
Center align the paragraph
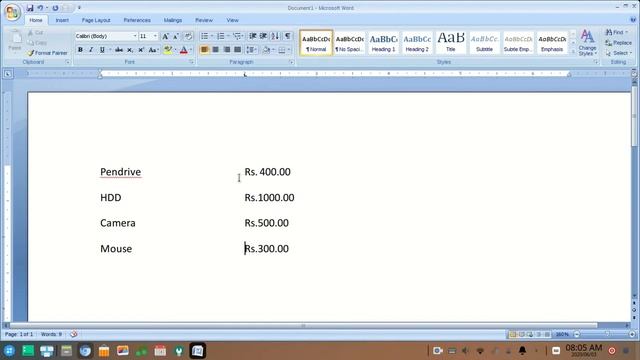click(x=215, y=50)
